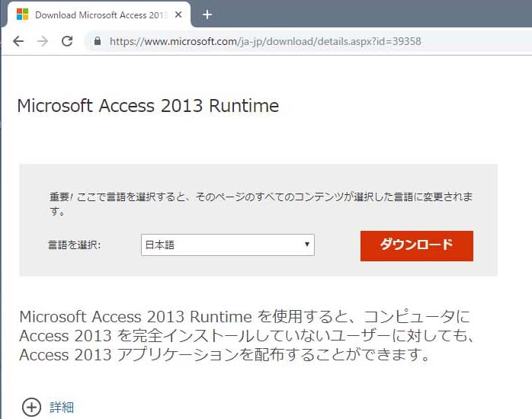Image resolution: width=532 pixels, height=419 pixels.
Task: Click the arrow on the language combo box
Action: [306, 245]
